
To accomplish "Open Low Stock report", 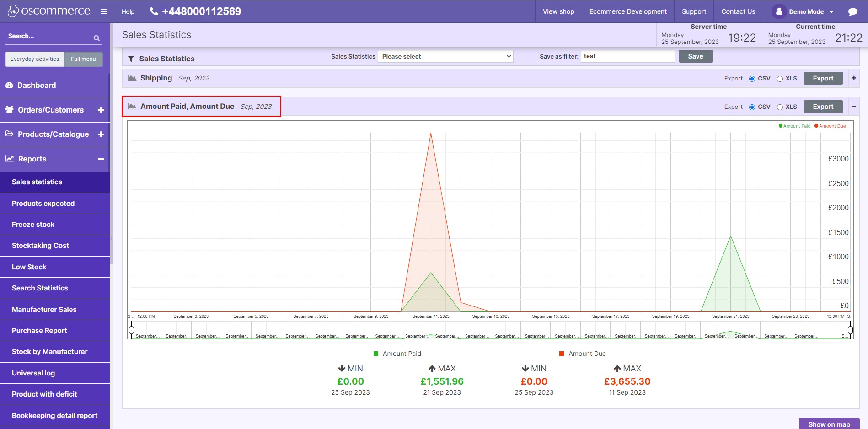I will point(55,267).
